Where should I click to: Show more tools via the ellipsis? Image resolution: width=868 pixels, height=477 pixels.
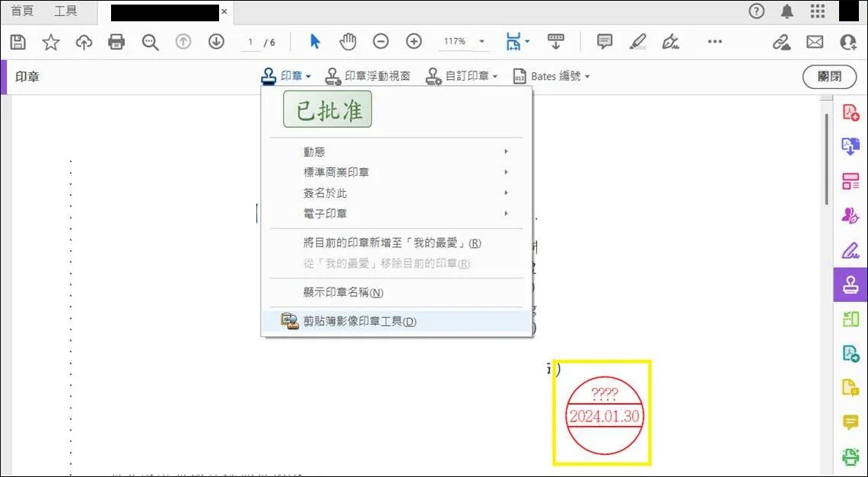(715, 42)
